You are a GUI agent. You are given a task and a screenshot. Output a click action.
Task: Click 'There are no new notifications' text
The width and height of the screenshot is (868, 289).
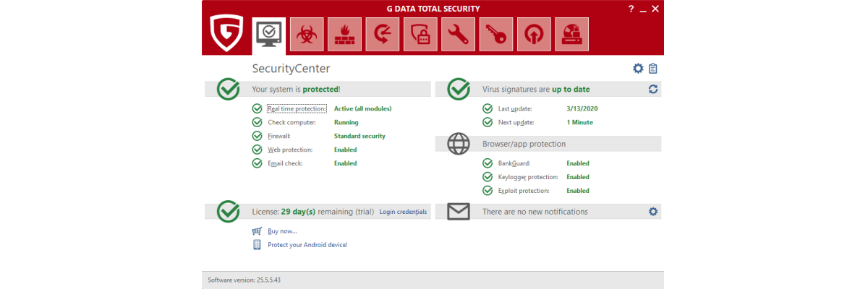tap(535, 212)
